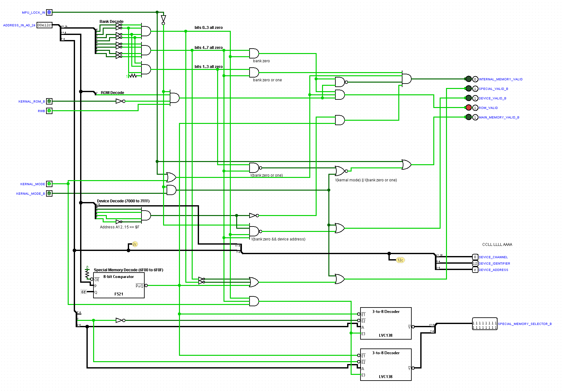Click the SPECIAL_MEMORY_SELECTOR_B output pin

484,324
